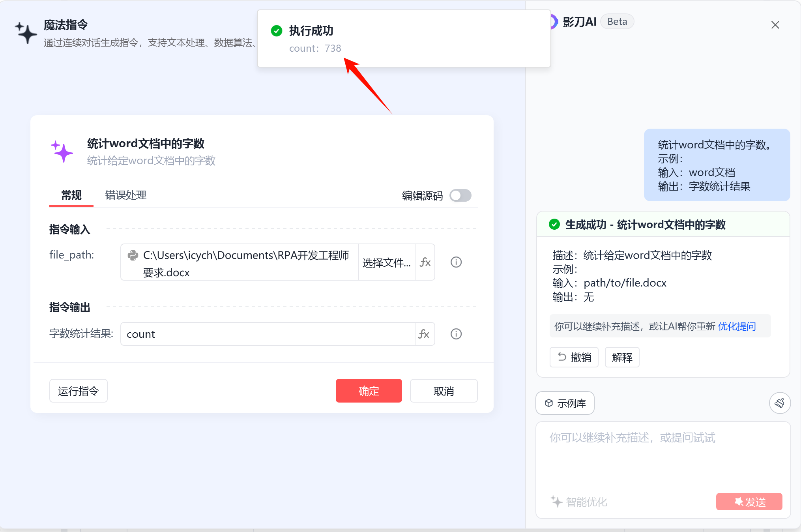Click the 取消 button
Screen dimensions: 801x532
point(444,391)
